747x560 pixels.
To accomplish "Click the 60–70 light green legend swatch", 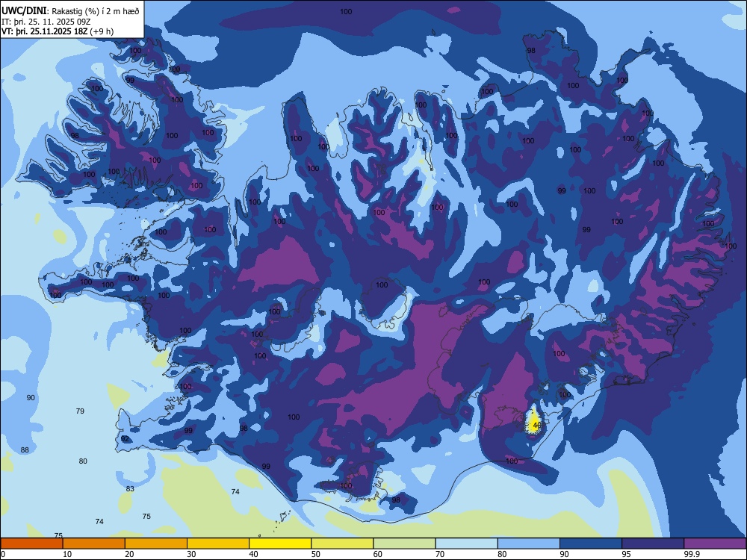I will click(404, 544).
